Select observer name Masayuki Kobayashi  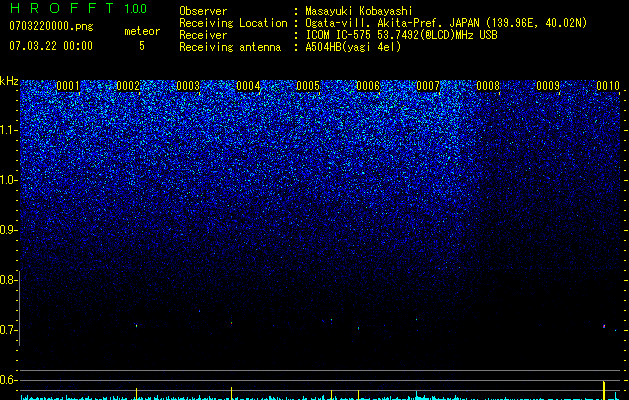pos(359,11)
